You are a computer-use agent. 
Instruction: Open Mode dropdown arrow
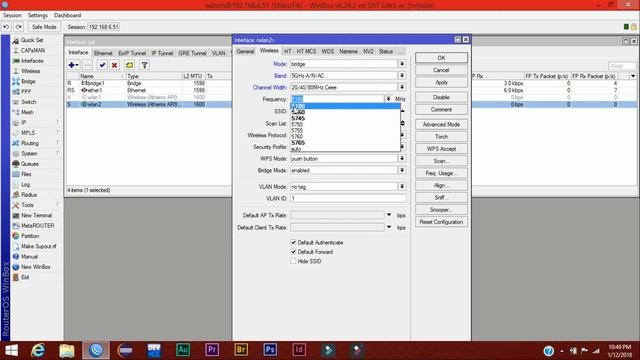[x=402, y=64]
